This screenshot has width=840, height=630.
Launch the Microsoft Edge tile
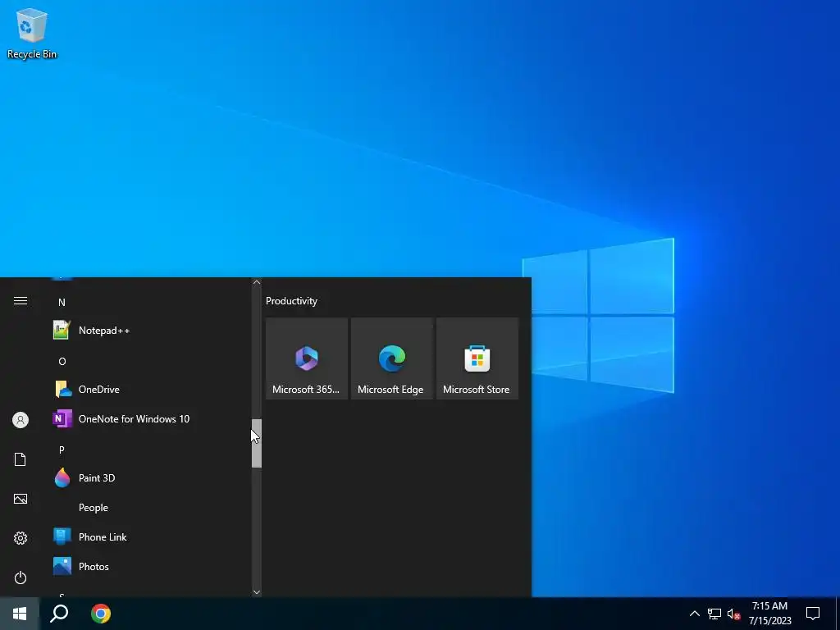click(x=391, y=358)
